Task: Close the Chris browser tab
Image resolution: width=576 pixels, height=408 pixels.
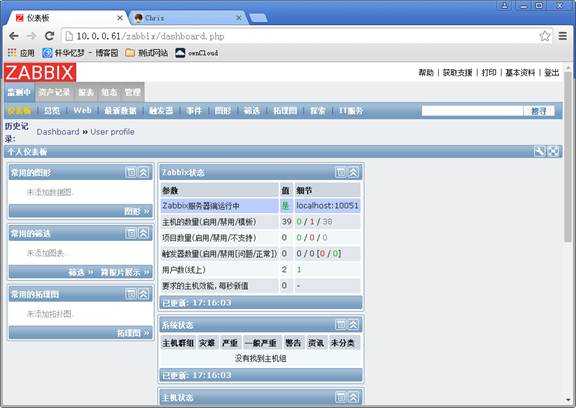Action: pos(239,18)
